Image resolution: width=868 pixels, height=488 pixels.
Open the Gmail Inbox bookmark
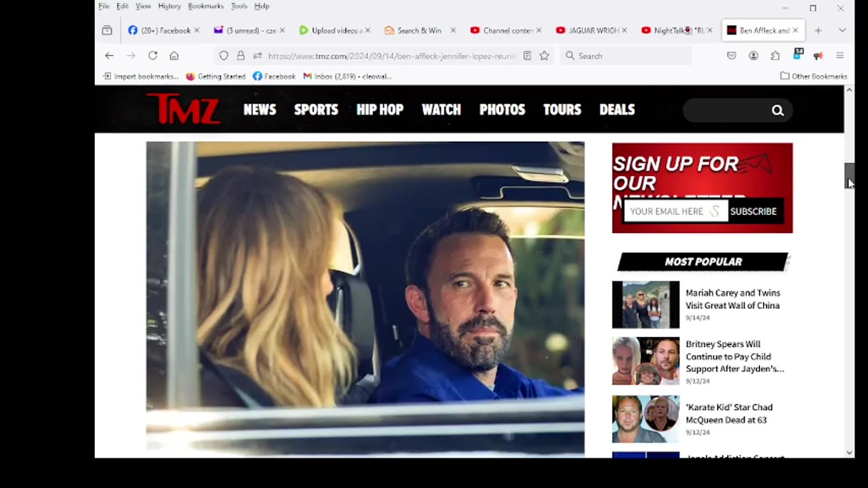(347, 76)
